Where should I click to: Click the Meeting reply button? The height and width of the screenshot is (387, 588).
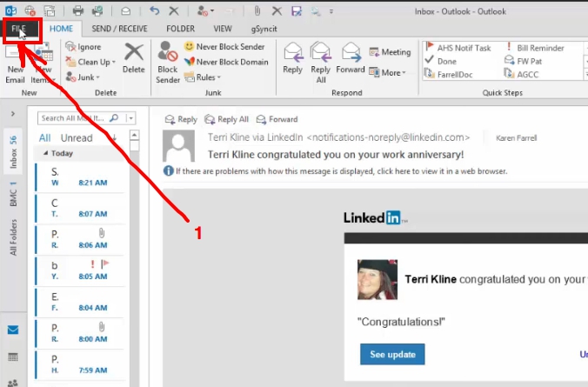click(390, 52)
